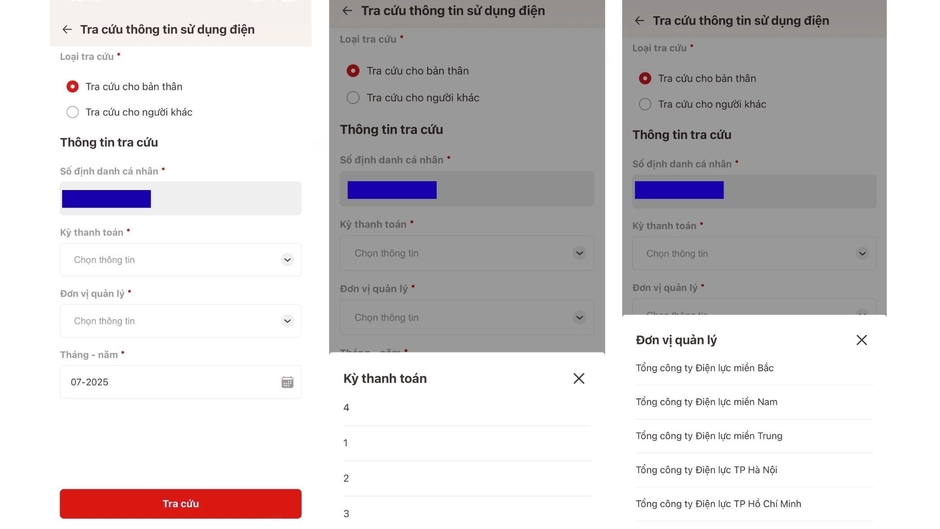Image resolution: width=940 pixels, height=529 pixels.
Task: Tap the red Tra cứu button
Action: 180,504
